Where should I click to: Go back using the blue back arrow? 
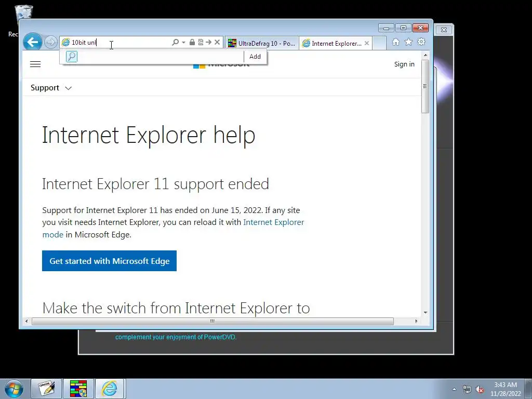pyautogui.click(x=33, y=42)
